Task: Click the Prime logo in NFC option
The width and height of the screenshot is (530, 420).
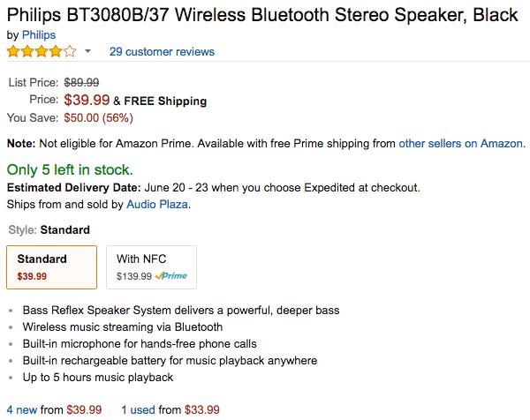Action: [x=170, y=276]
